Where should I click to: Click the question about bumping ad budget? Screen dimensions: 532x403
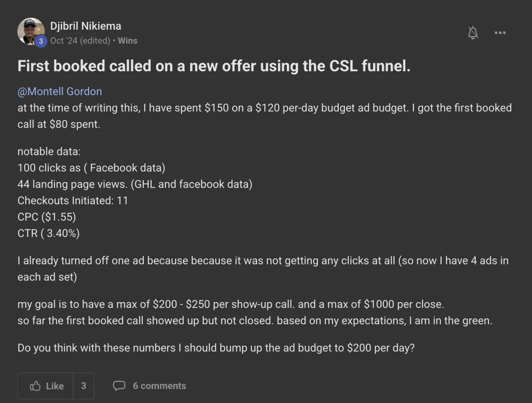(216, 348)
